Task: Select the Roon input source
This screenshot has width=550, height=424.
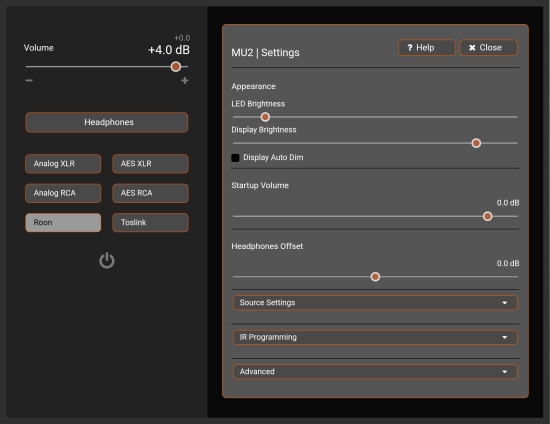Action: 63,222
